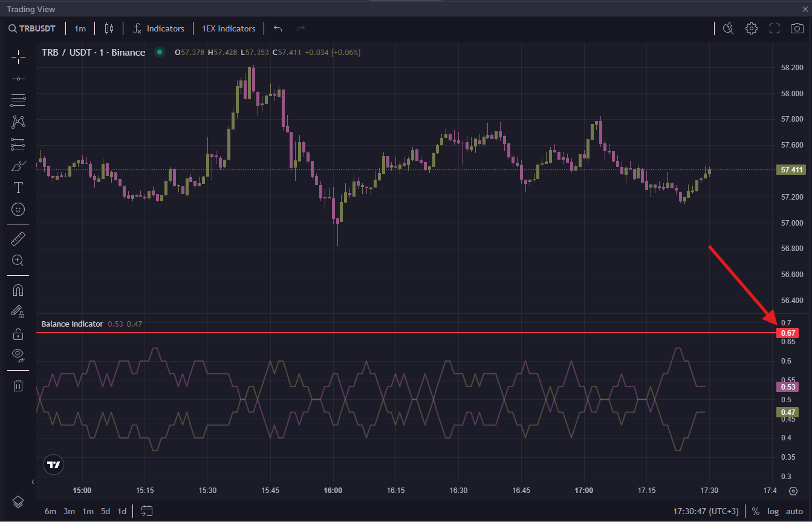Viewport: 812px width, 522px height.
Task: Pick the ruler measure tool
Action: click(x=18, y=239)
